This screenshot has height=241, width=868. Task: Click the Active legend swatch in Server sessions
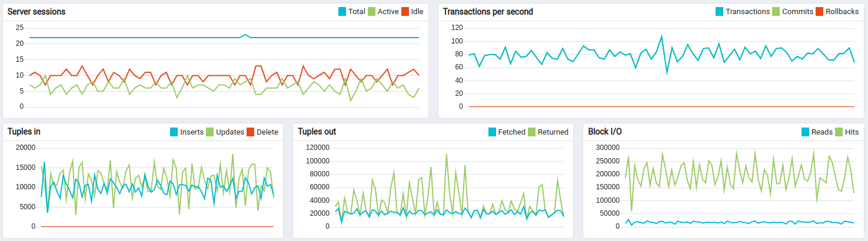[372, 12]
